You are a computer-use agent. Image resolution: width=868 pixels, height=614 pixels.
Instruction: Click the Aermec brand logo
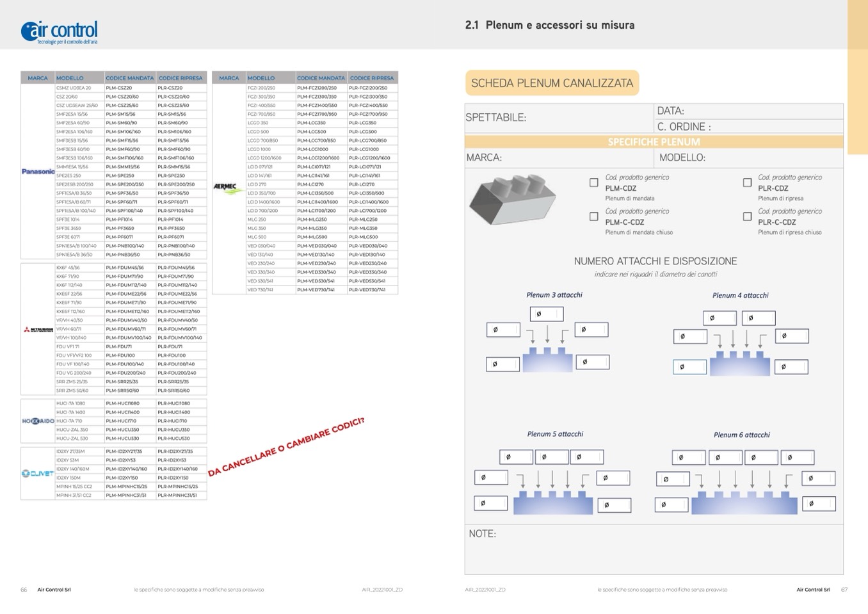tap(229, 188)
